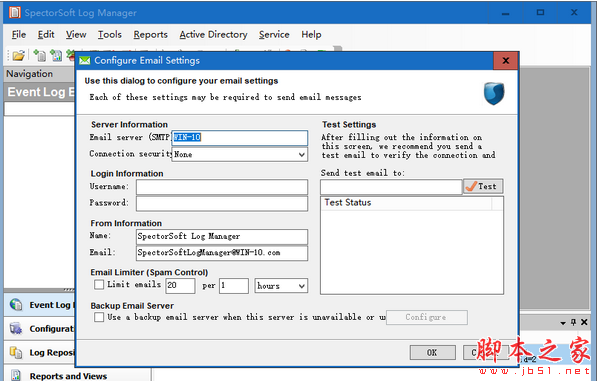Click the open folder toolbar icon

(x=18, y=56)
